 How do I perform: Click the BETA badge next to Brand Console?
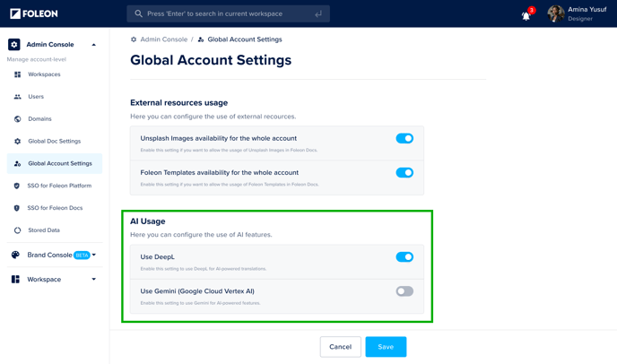pyautogui.click(x=82, y=256)
